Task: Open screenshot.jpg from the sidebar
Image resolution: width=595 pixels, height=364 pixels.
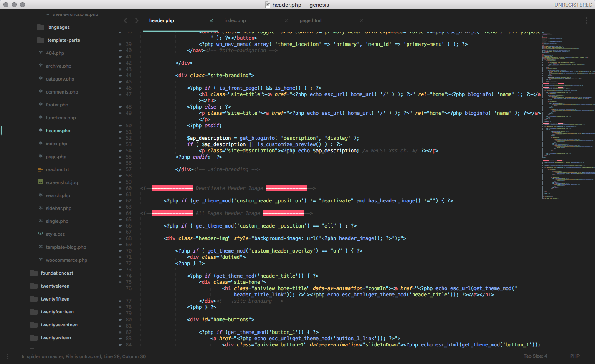Action: point(62,182)
